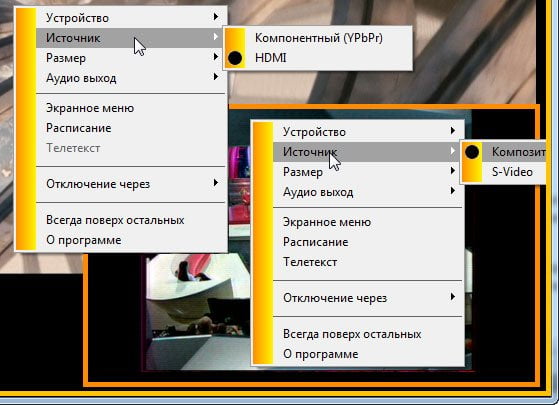The width and height of the screenshot is (559, 405).
Task: Click Экранное меню in upper-left menu
Action: tap(131, 108)
